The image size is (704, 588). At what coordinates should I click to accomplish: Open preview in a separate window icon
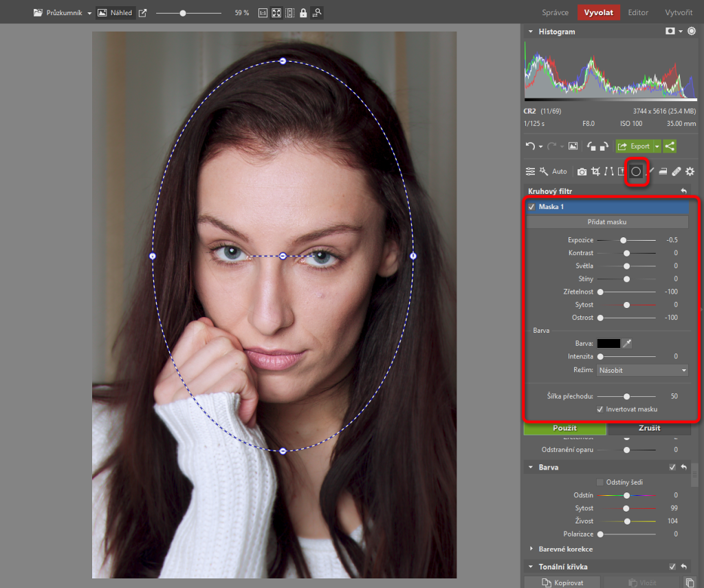(x=143, y=12)
